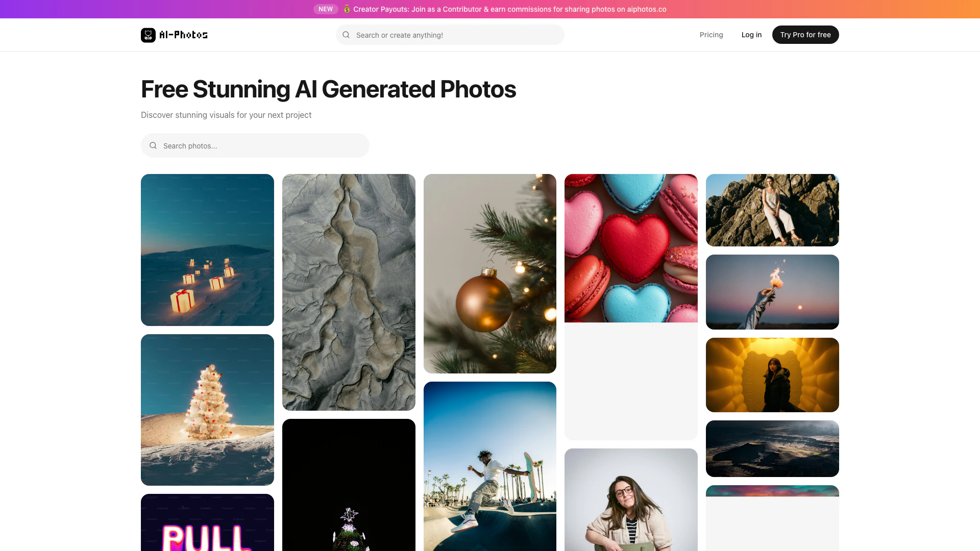Focus the Search or create anything field
Viewport: 980px width, 551px height.
[454, 35]
